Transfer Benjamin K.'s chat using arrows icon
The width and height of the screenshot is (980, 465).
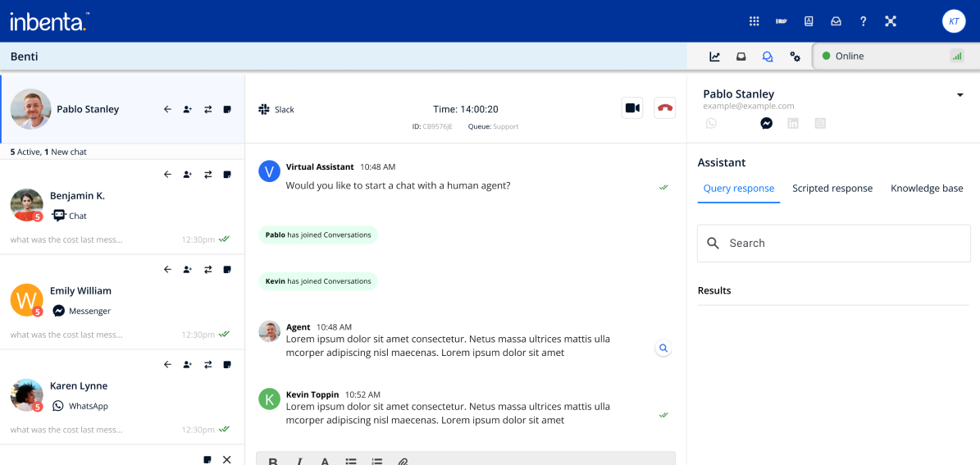tap(208, 175)
